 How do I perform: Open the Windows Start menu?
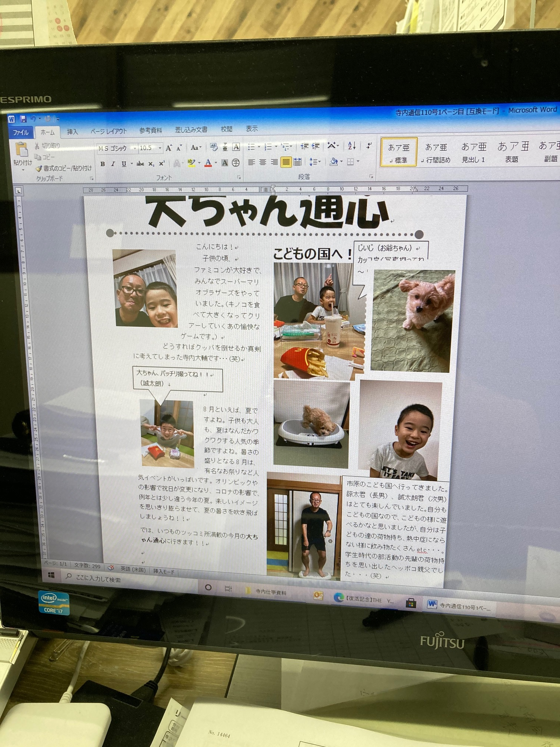pyautogui.click(x=51, y=575)
